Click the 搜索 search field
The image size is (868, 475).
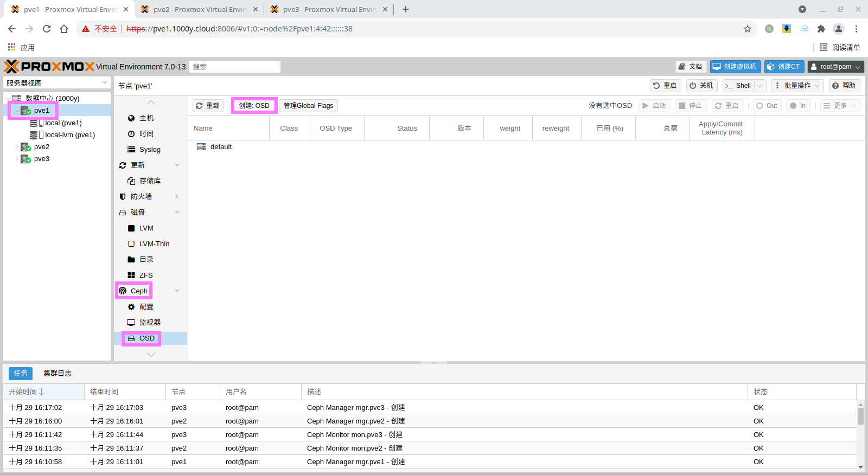(x=235, y=67)
